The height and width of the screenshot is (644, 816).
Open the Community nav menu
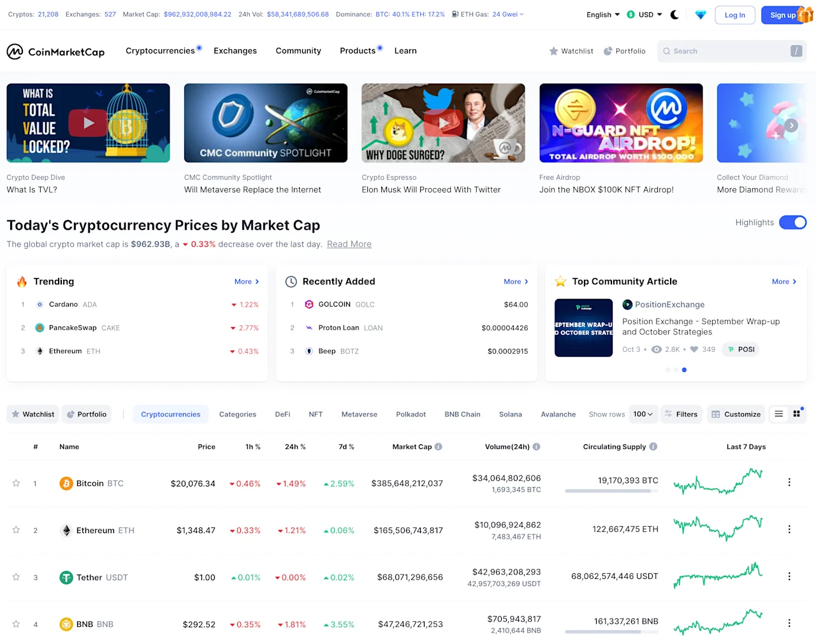tap(298, 51)
